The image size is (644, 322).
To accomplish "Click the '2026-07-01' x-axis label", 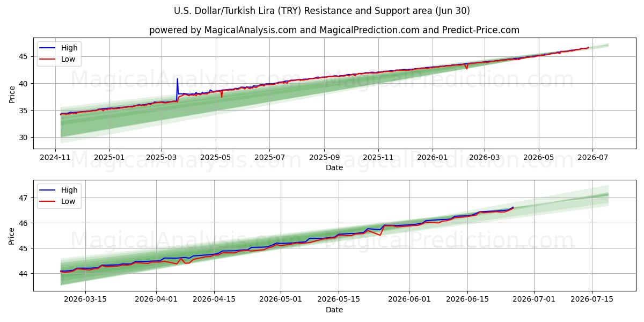I will 534,300.
